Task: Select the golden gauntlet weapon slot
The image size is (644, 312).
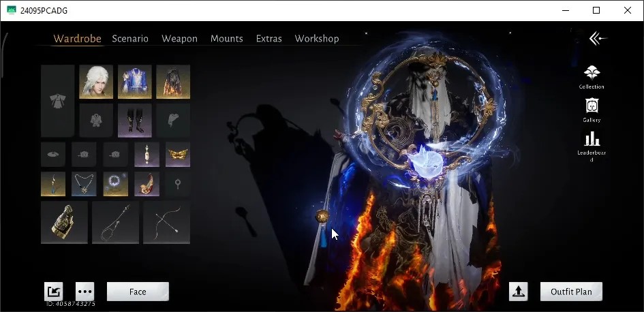Action: [64, 223]
